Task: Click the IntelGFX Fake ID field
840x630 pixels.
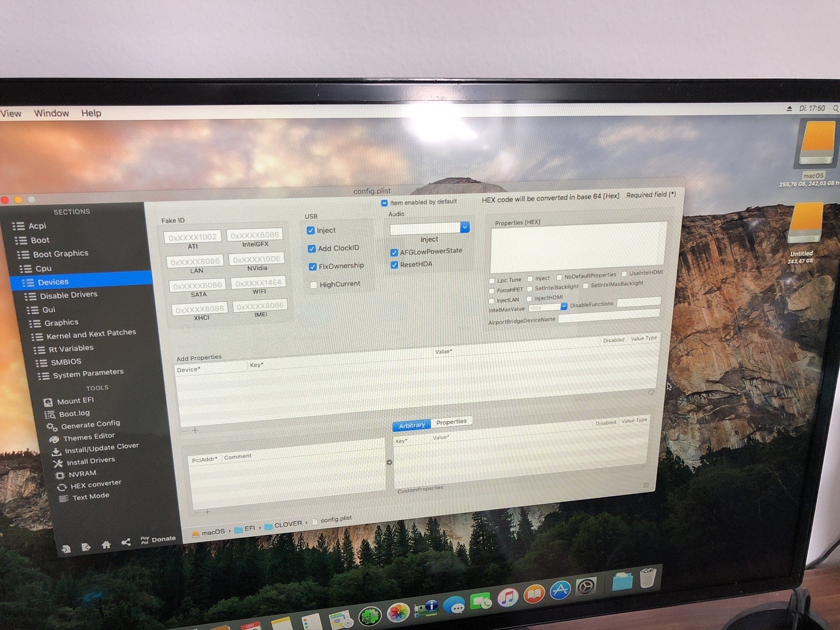Action: (x=254, y=235)
